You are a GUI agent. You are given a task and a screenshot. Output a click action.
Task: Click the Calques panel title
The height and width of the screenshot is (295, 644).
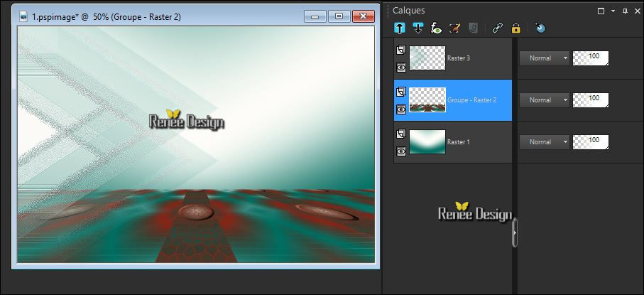pos(409,10)
